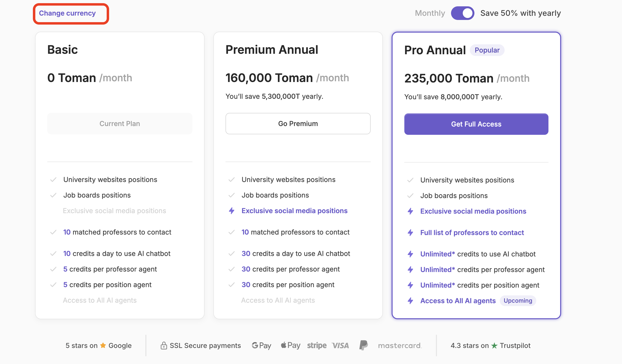Click the 235,000 Toman price

click(x=449, y=78)
